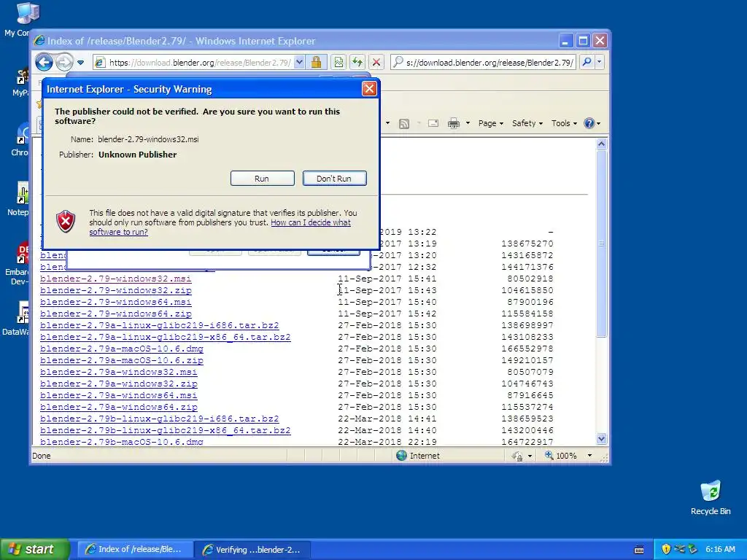Open blender-2.79-windows32.msi link

[116, 279]
